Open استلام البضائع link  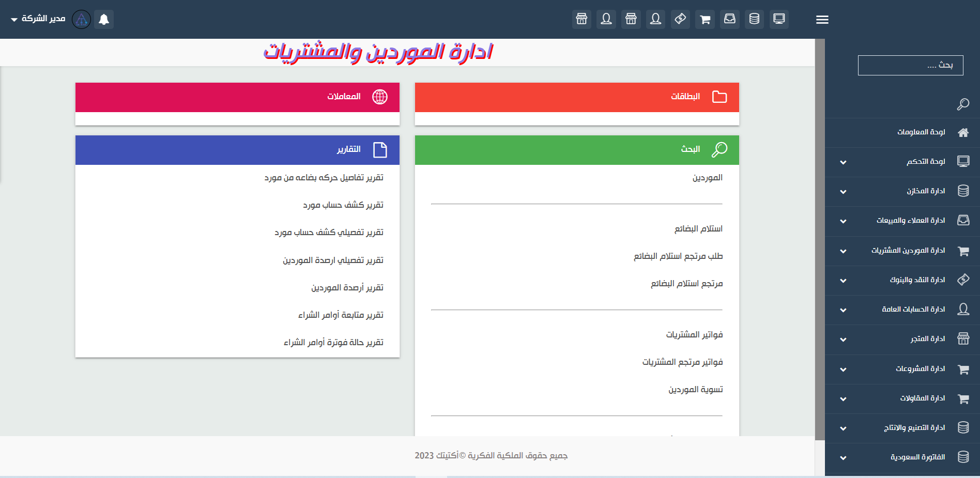(x=698, y=228)
